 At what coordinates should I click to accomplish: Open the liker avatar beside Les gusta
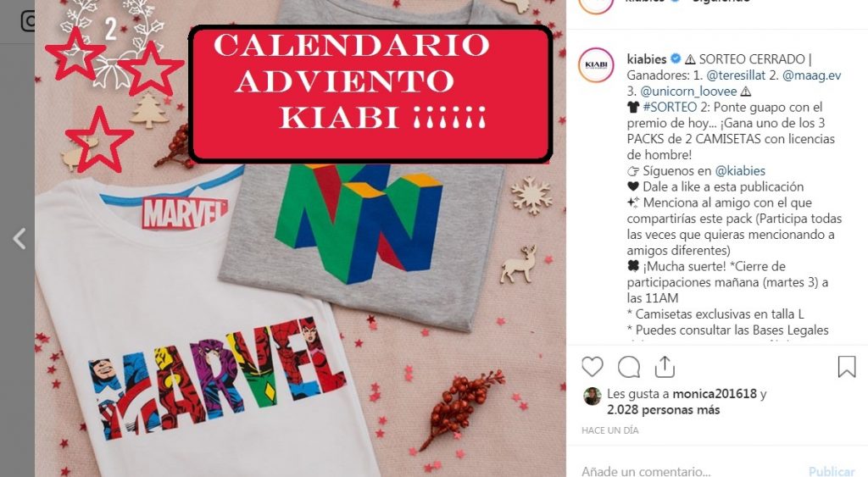pos(593,397)
